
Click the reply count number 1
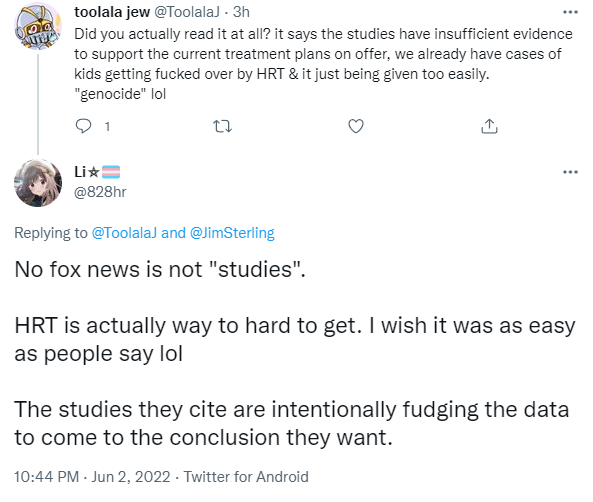click(107, 126)
